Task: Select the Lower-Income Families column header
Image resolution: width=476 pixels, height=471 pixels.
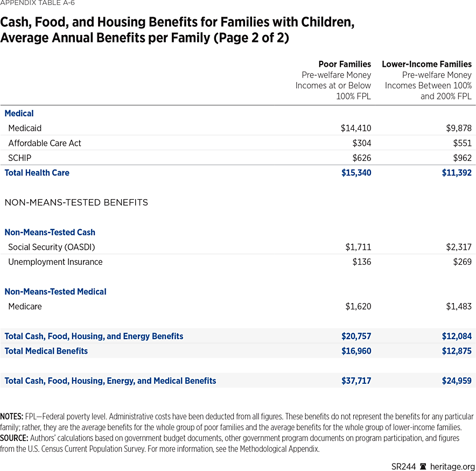Action: click(426, 64)
